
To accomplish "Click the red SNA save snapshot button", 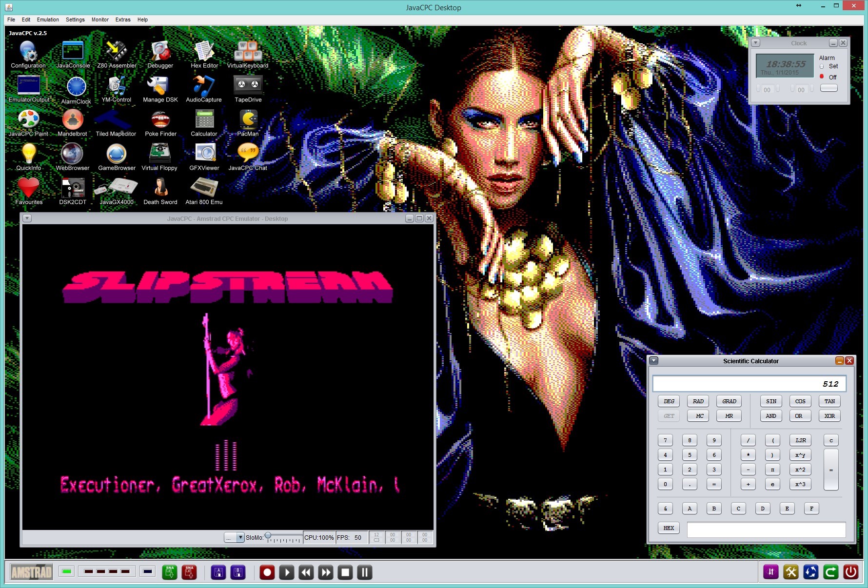I will (189, 572).
